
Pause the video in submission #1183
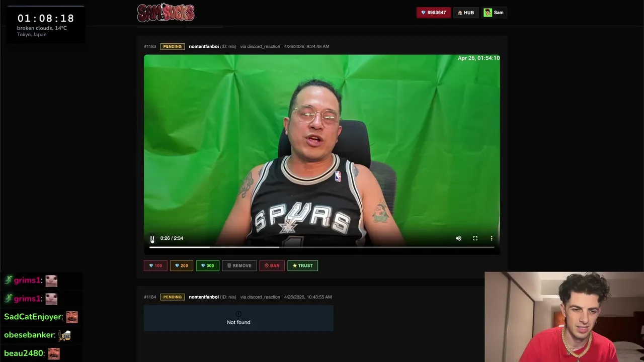152,238
